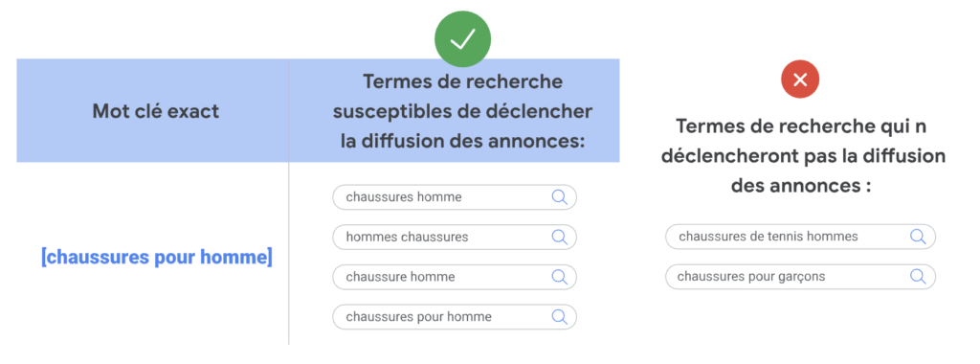Click 'Termes de recherche susceptibles de déclencher' header
980x364 pixels.
[462, 97]
